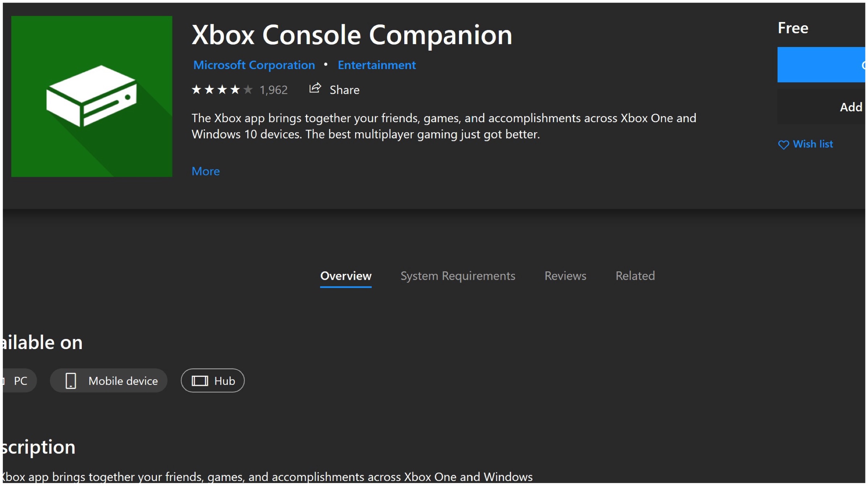
Task: Click the Xbox Console Companion app icon
Action: pyautogui.click(x=92, y=96)
